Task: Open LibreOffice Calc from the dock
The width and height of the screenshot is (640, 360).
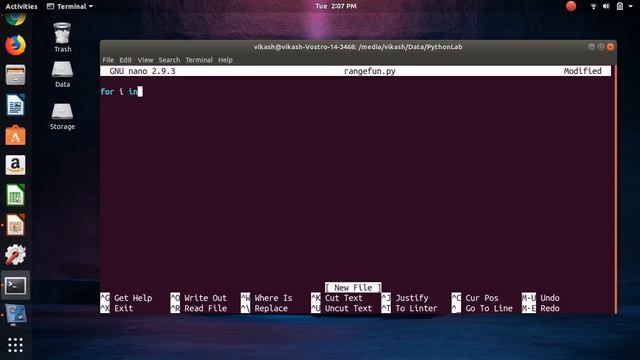Action: 16,195
